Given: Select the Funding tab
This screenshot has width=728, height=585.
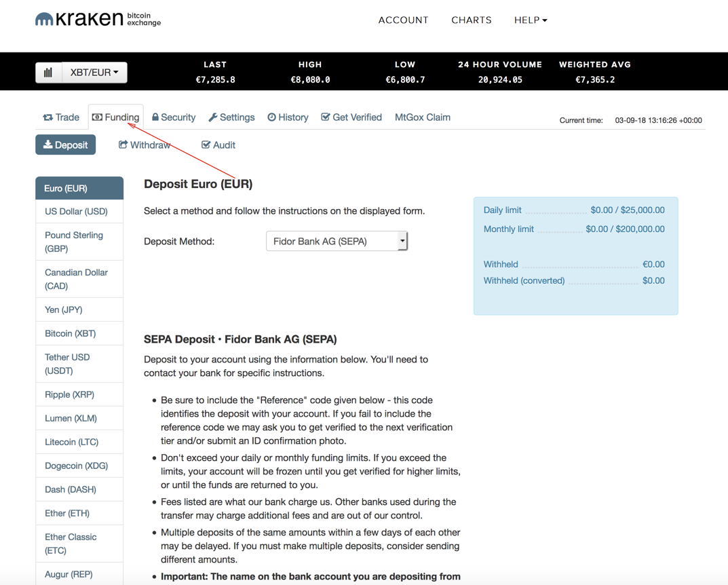Looking at the screenshot, I should pyautogui.click(x=115, y=117).
